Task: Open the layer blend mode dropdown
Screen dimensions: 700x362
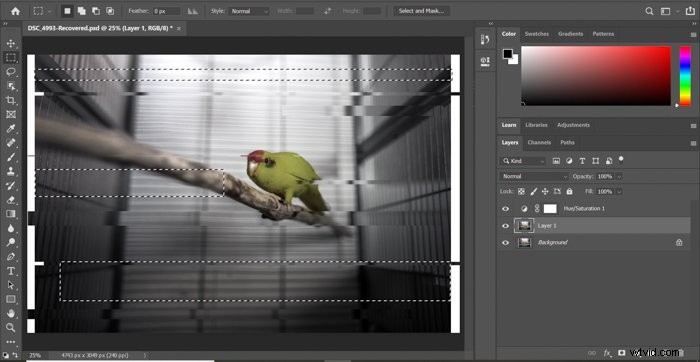Action: (x=533, y=176)
